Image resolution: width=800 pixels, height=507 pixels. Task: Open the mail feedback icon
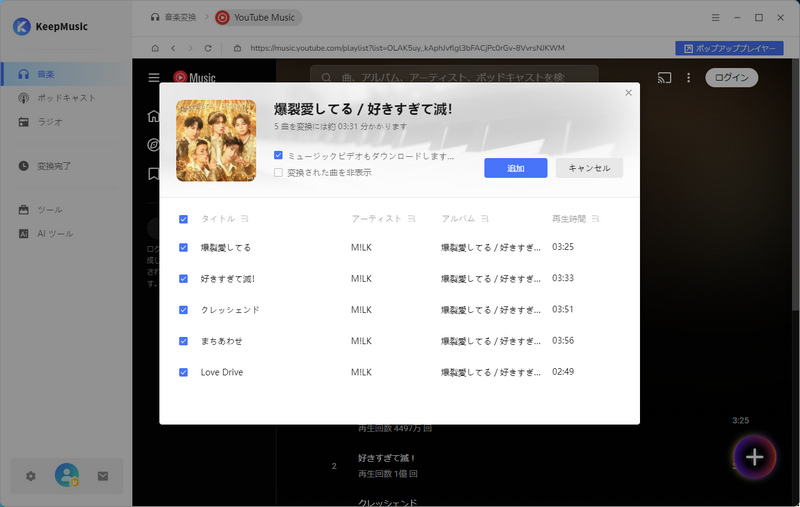tap(103, 476)
